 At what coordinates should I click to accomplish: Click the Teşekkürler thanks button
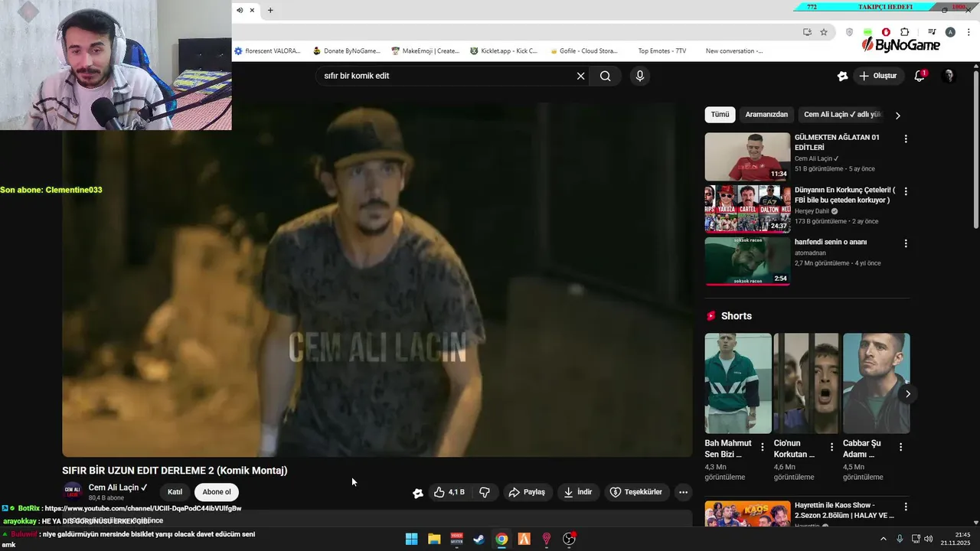click(x=636, y=492)
